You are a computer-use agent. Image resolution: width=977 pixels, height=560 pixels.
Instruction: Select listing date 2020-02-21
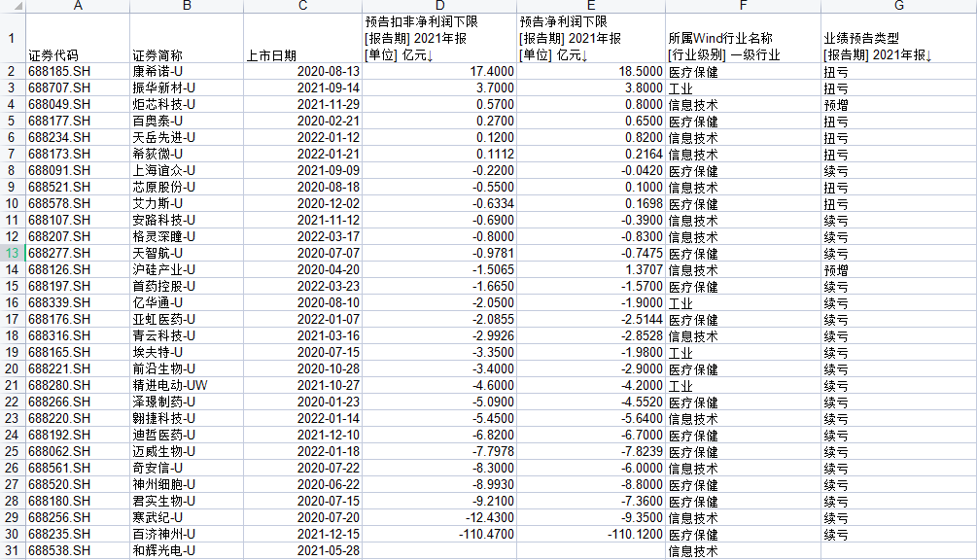[x=302, y=121]
